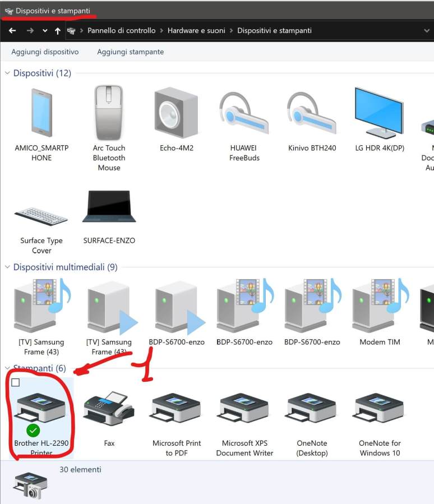Click Aggiungi dispositivo in the toolbar
434x504 pixels.
point(45,52)
